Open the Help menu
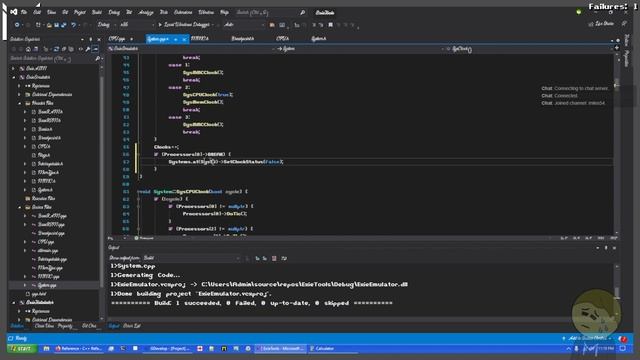This screenshot has width=640, height=360. tap(224, 12)
